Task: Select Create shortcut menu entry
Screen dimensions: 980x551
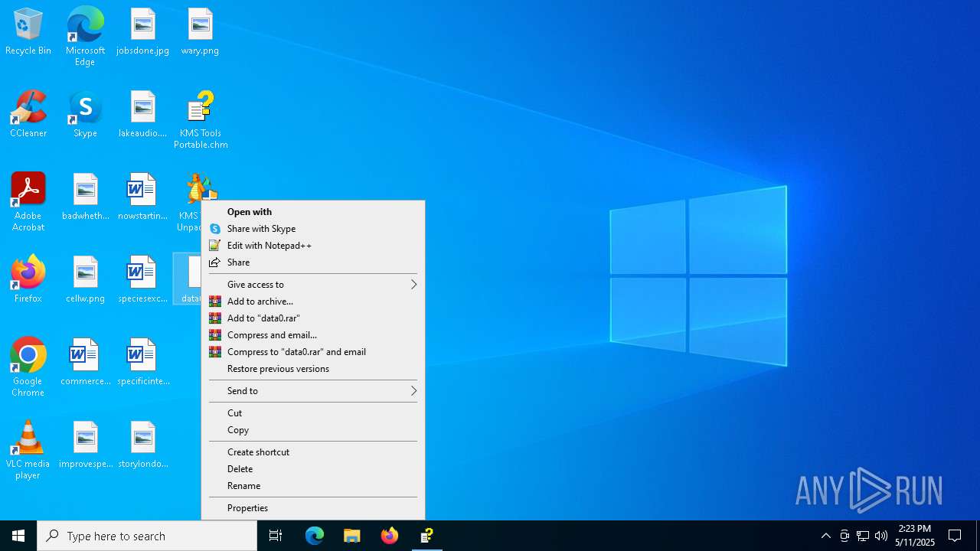Action: [x=313, y=452]
